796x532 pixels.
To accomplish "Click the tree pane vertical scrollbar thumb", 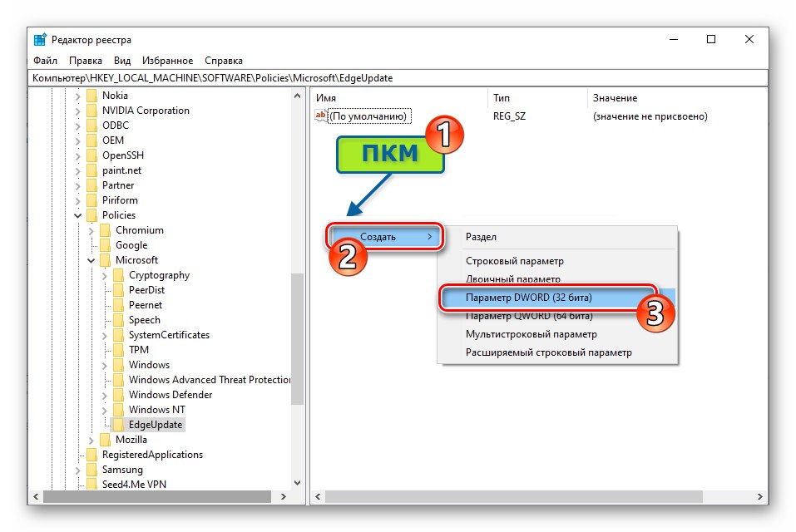I will (298, 339).
